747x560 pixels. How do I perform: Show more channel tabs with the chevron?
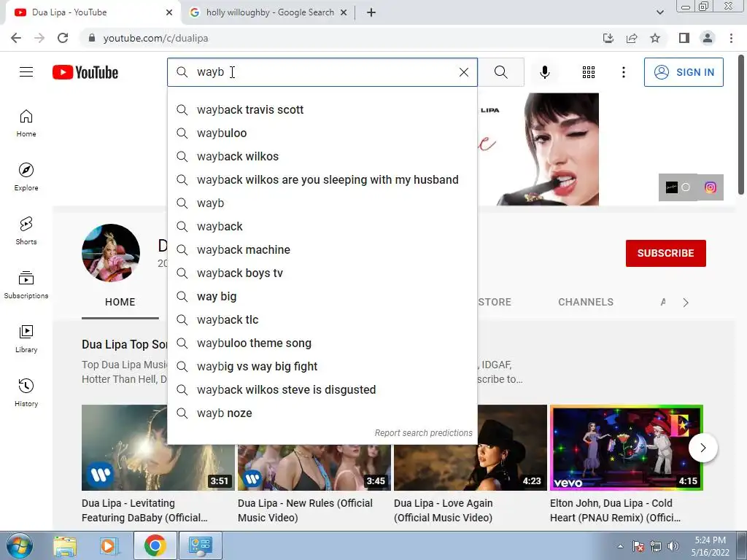pyautogui.click(x=686, y=303)
